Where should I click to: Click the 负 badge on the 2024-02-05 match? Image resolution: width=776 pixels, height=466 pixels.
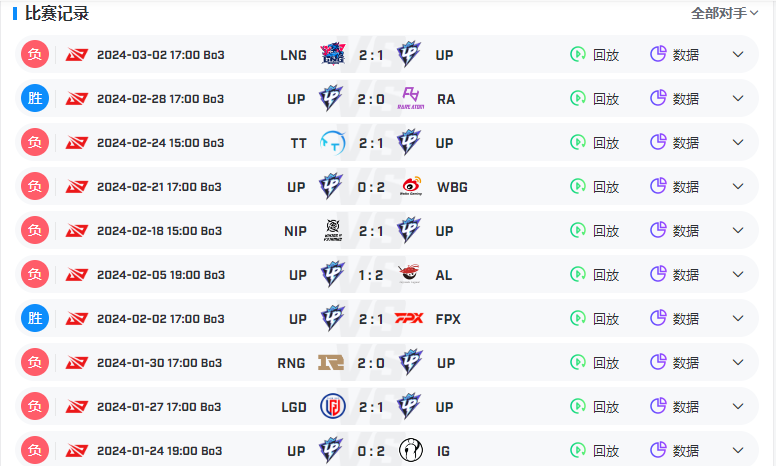[35, 274]
